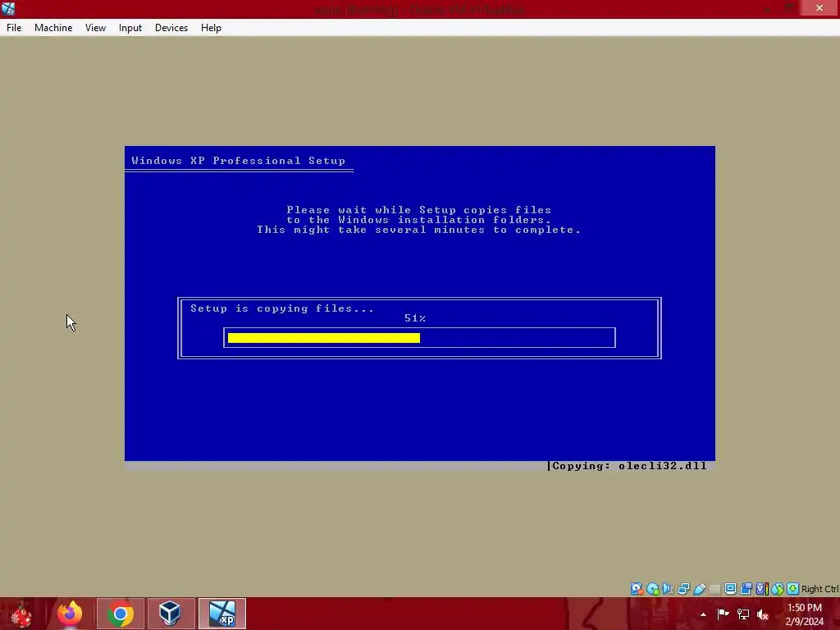Click the network adapter indicator icon
Viewport: 840px width, 630px height.
click(x=683, y=589)
